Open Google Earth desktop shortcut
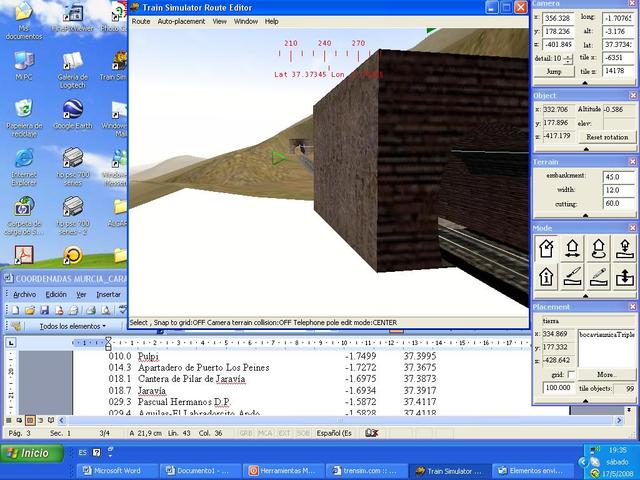This screenshot has width=640, height=480. 71,110
